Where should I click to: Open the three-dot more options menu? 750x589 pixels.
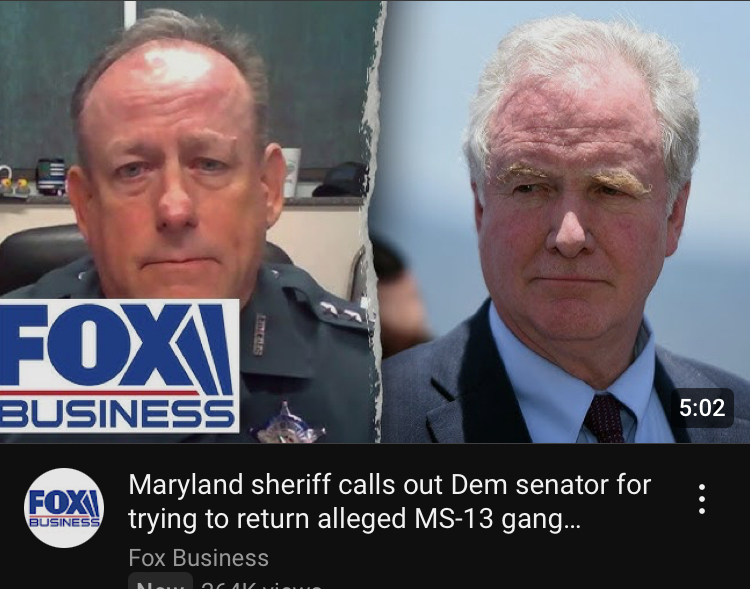(x=701, y=500)
